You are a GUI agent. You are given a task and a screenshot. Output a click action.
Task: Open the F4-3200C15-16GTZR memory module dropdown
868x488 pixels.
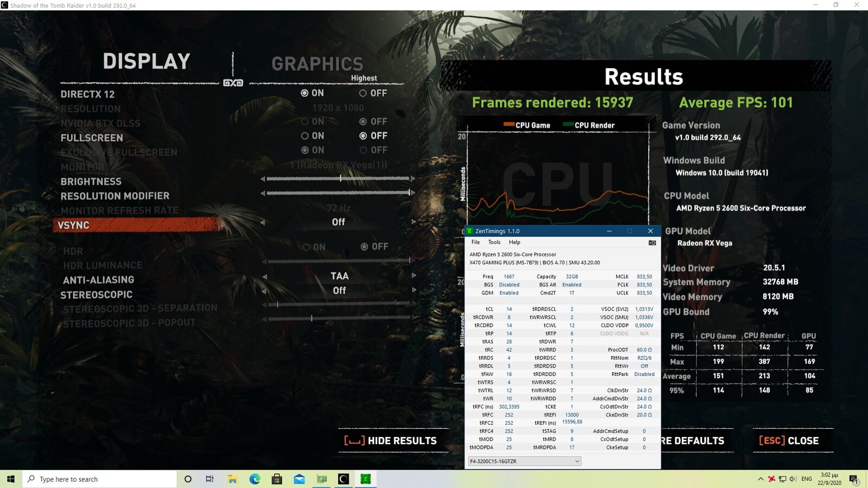(x=524, y=461)
